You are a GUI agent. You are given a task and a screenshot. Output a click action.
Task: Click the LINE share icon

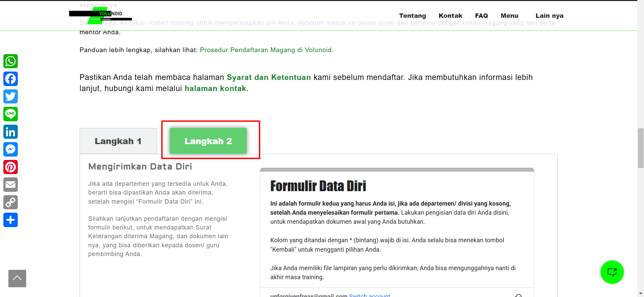click(x=10, y=114)
